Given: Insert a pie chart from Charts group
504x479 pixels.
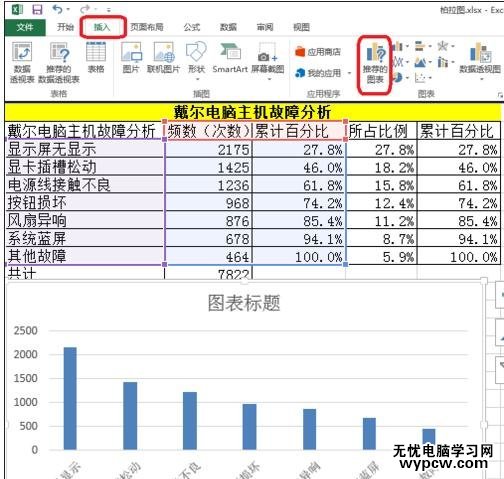Looking at the screenshot, I should tap(397, 78).
